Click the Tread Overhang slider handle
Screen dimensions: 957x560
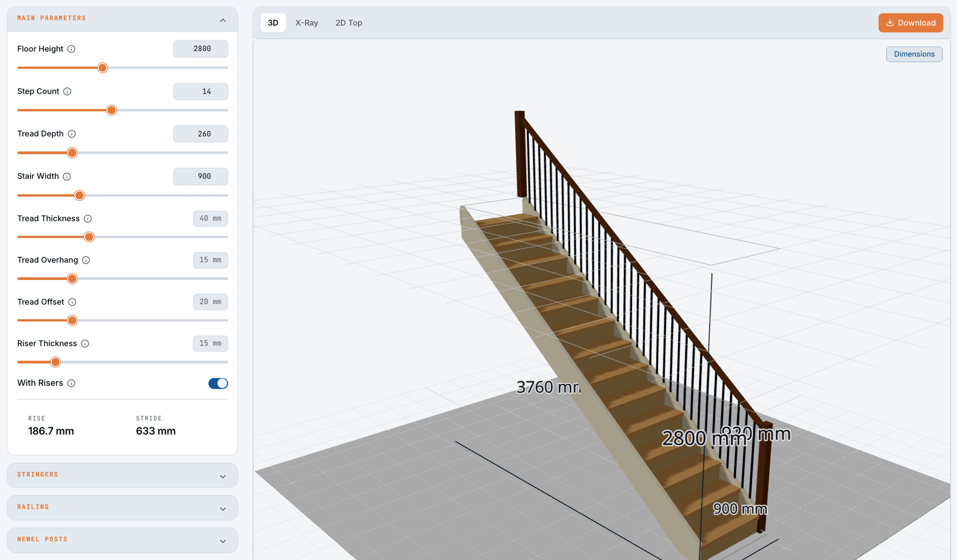tap(72, 279)
